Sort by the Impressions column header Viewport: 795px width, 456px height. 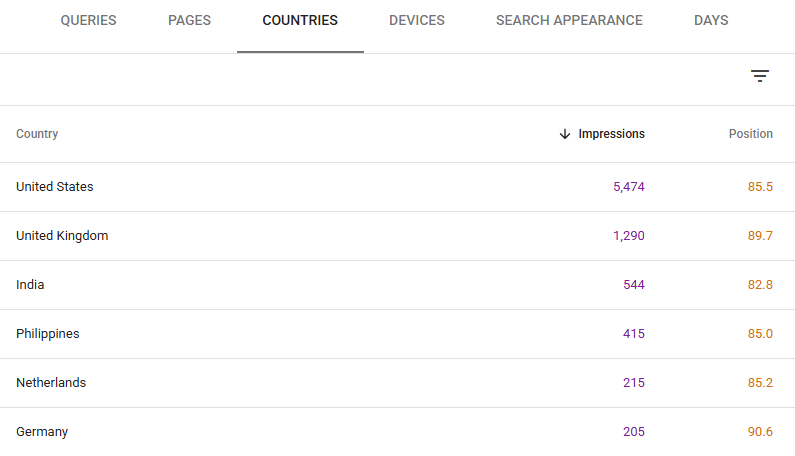(x=611, y=134)
